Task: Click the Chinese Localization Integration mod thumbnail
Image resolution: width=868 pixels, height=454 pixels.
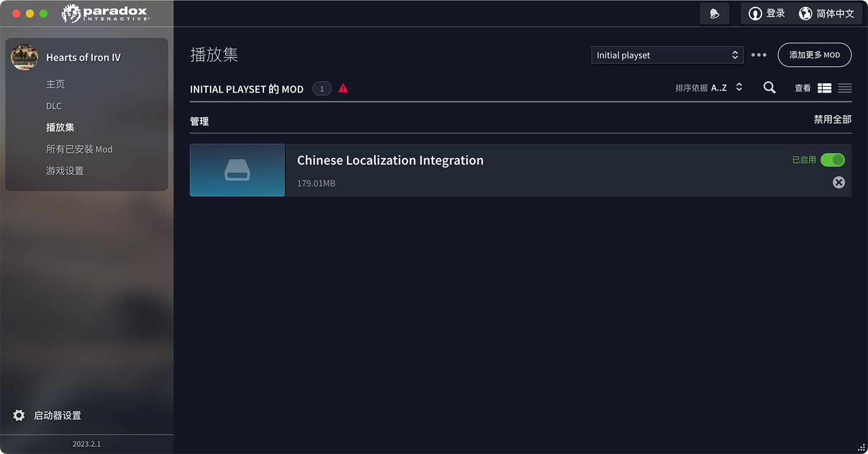Action: (x=237, y=170)
